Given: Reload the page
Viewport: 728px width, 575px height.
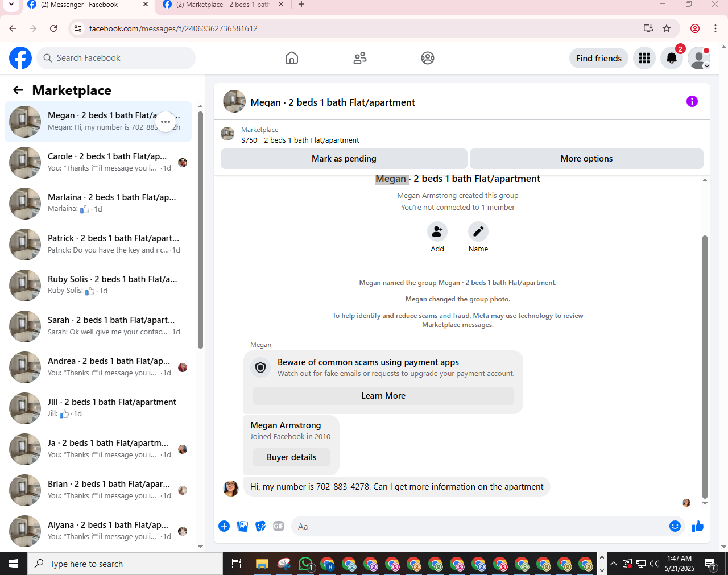Looking at the screenshot, I should (x=53, y=28).
